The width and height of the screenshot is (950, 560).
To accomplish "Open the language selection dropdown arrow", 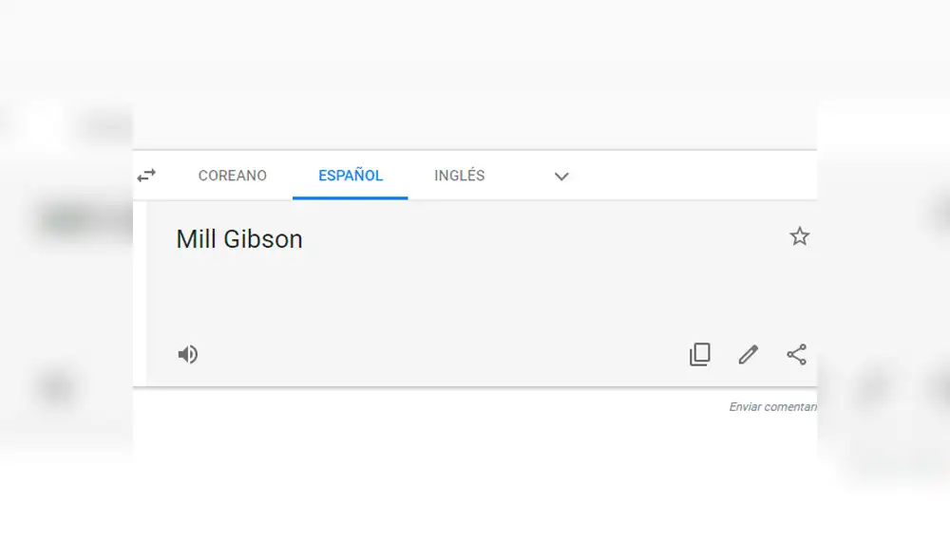I will pyautogui.click(x=560, y=177).
